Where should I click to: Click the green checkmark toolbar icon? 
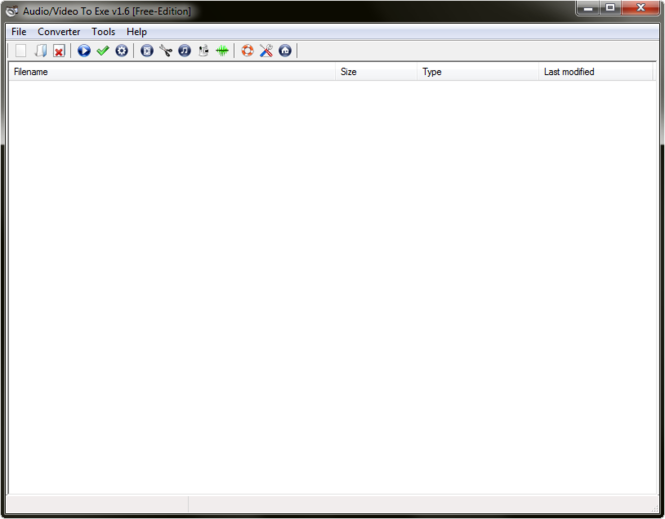pyautogui.click(x=102, y=51)
